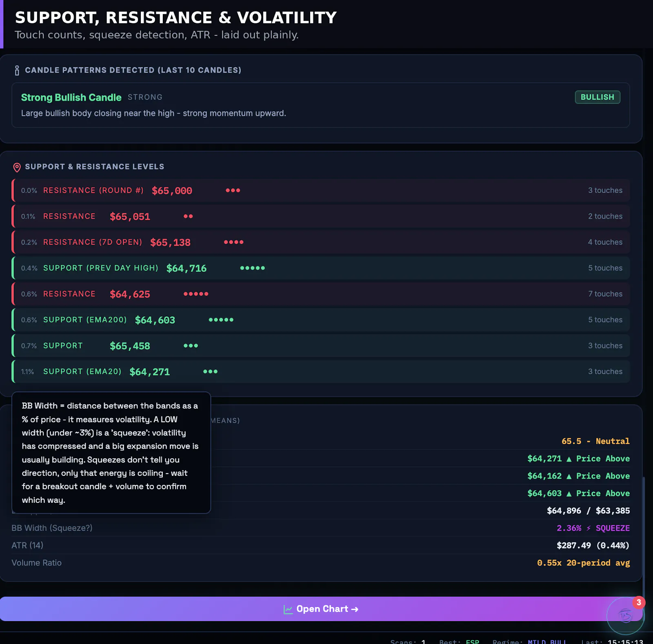Select the Support (Prev Day High) $64,716 row
Image resolution: width=653 pixels, height=644 pixels.
coord(321,268)
